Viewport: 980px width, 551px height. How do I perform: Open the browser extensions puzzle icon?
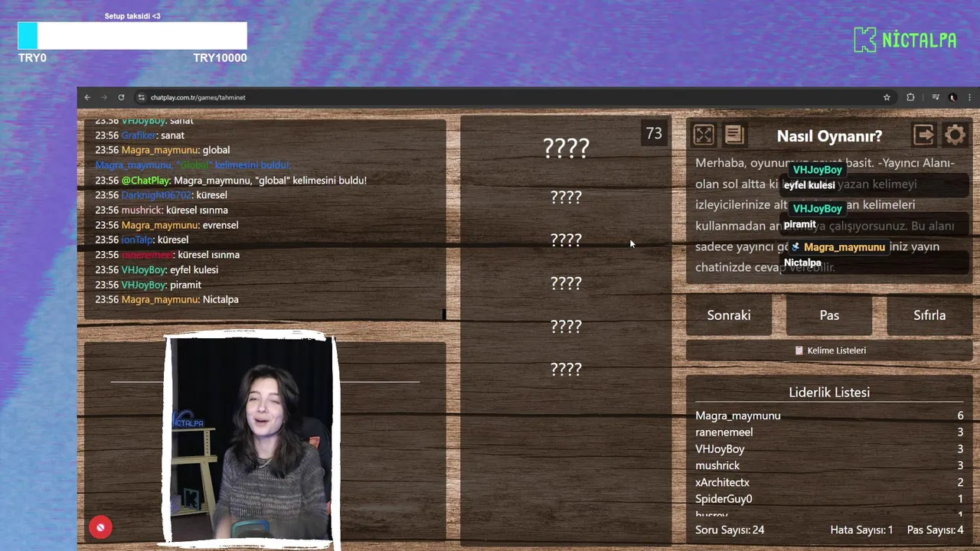(910, 97)
